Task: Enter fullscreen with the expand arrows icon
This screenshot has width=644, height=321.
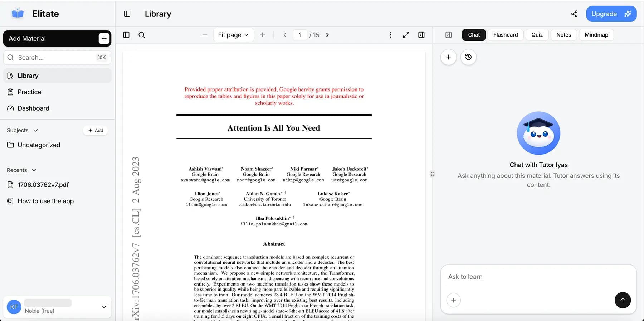Action: tap(406, 35)
